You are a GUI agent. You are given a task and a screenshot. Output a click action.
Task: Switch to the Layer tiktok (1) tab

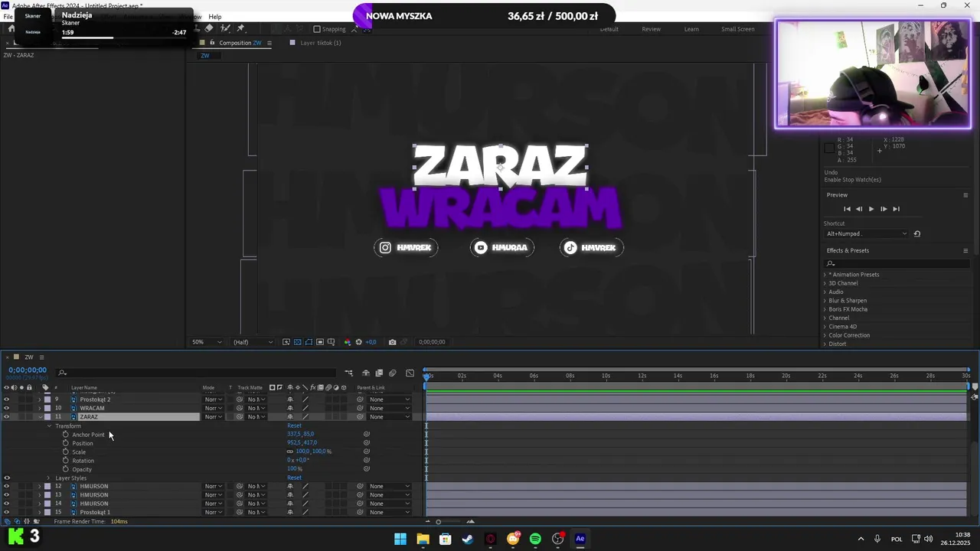(320, 43)
